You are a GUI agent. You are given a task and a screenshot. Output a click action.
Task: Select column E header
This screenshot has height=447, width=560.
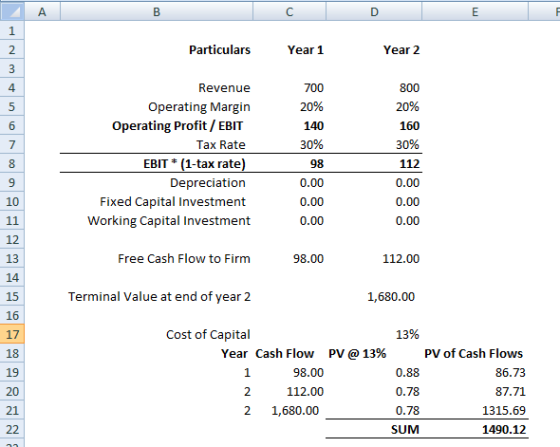(475, 11)
